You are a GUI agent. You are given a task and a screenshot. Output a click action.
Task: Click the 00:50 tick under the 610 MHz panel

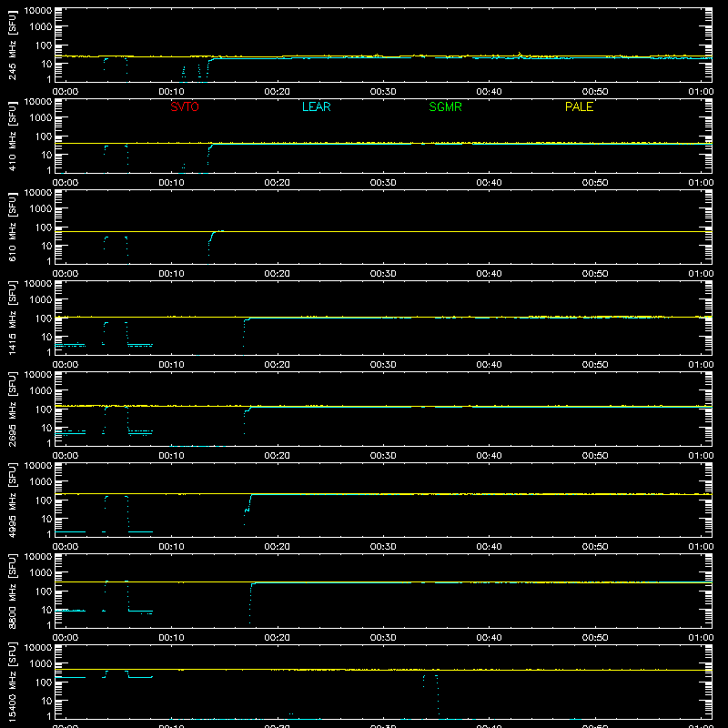595,274
